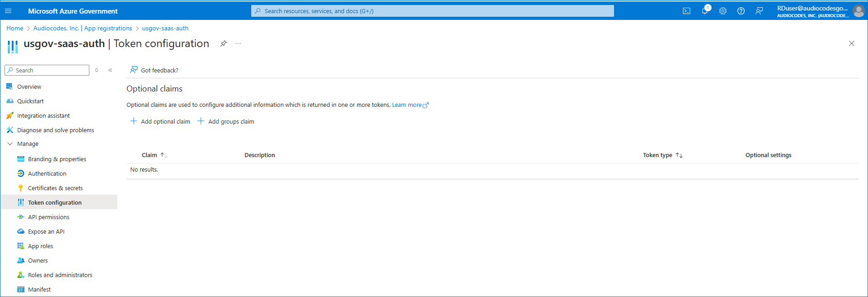This screenshot has height=297, width=868.
Task: Click the Authentication icon
Action: coord(20,173)
